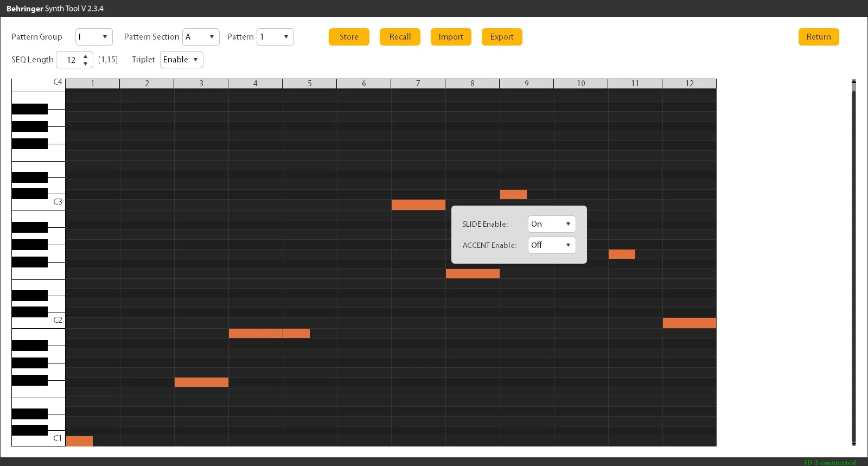Click the note at step 8
The width and height of the screenshot is (868, 466).
473,273
